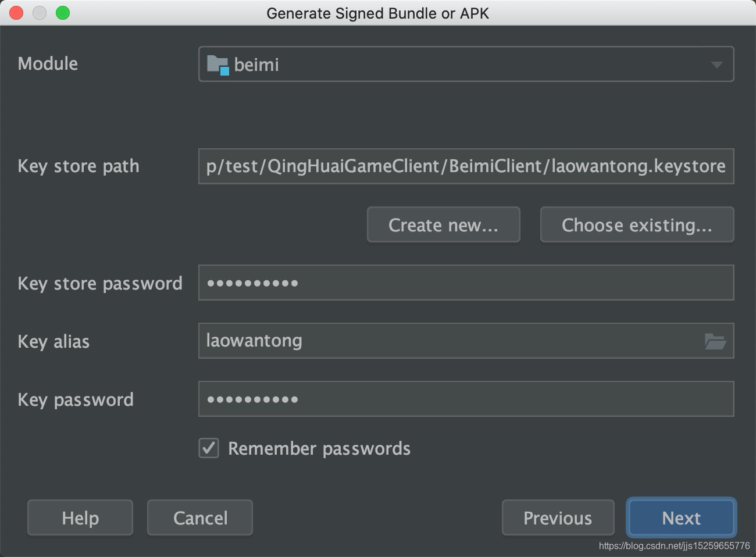Click the red close window button
The width and height of the screenshot is (756, 557).
(16, 13)
